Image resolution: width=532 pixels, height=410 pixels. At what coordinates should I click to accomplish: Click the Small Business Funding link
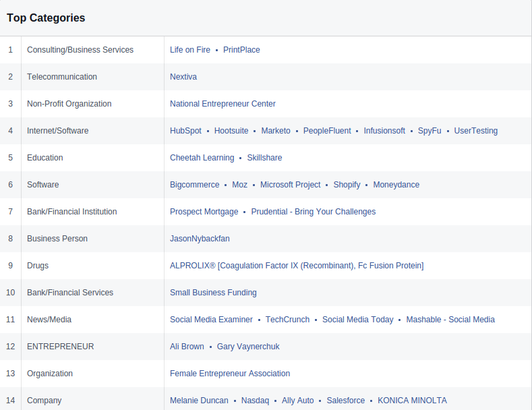213,293
